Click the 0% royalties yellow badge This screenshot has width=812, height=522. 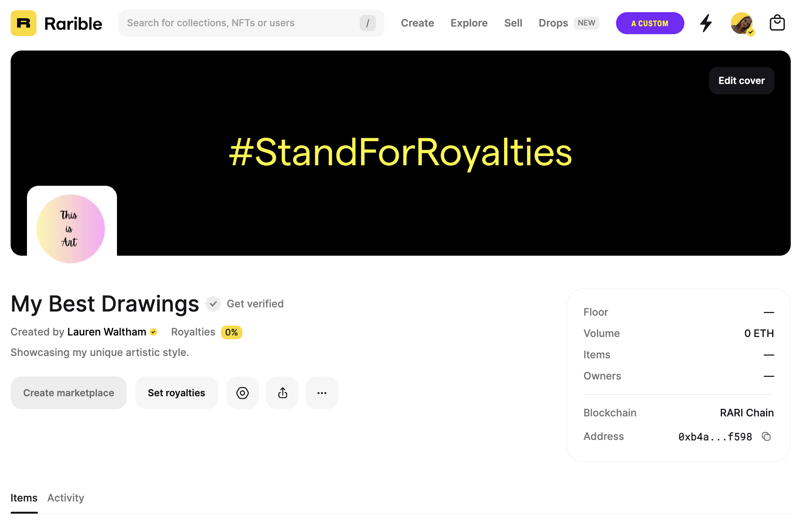click(231, 332)
